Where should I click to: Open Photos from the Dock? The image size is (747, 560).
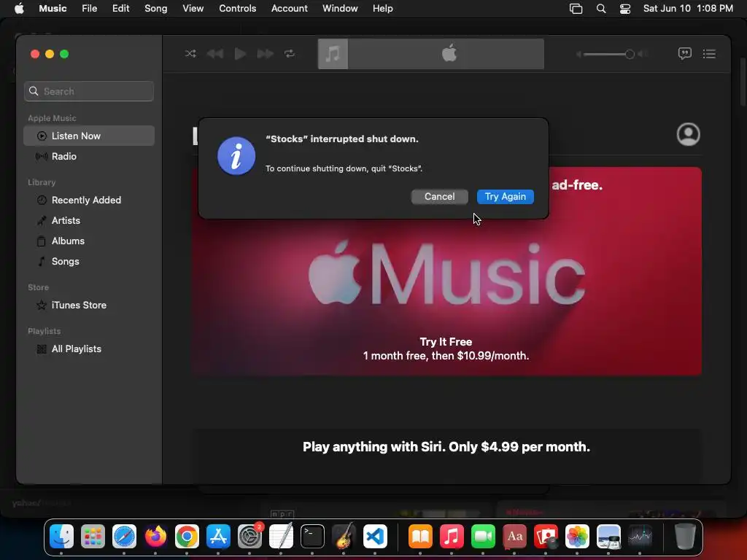click(x=577, y=537)
